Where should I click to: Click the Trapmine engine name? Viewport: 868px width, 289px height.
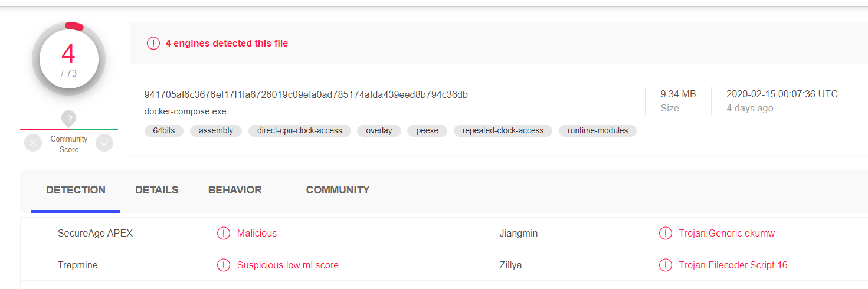coord(78,265)
